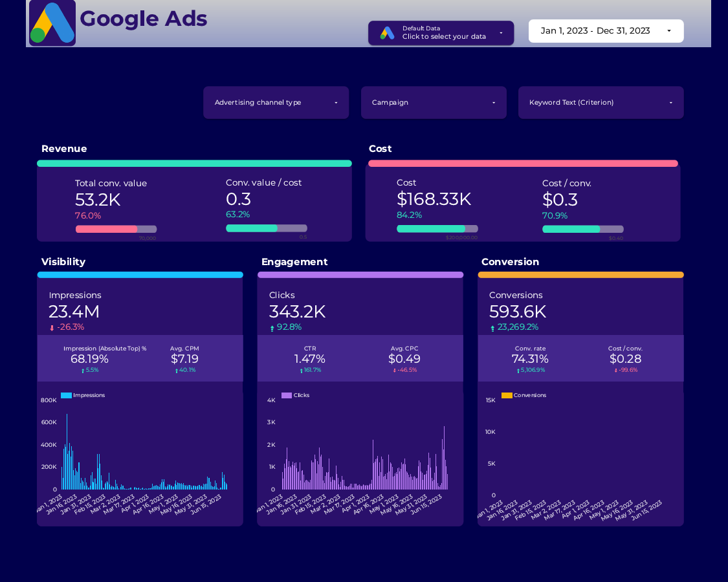This screenshot has height=582, width=728.
Task: Click the CTR 1.47% value
Action: tap(311, 359)
